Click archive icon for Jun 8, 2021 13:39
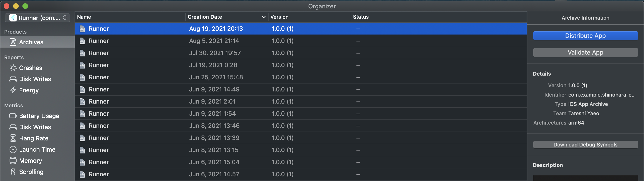 point(82,138)
